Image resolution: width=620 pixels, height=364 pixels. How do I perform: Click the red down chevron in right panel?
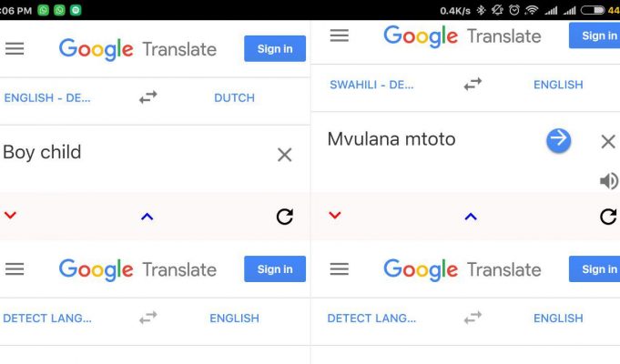(334, 215)
